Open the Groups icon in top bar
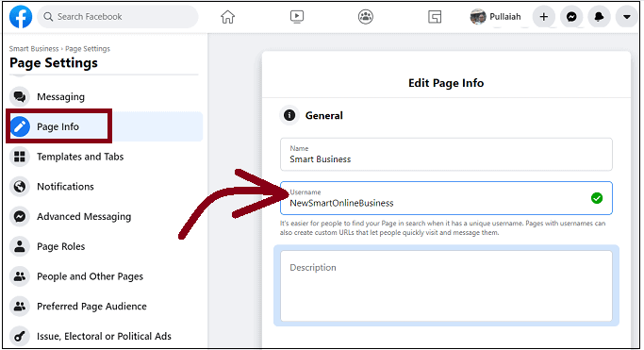Screen dimensions: 644x350 (x=366, y=17)
